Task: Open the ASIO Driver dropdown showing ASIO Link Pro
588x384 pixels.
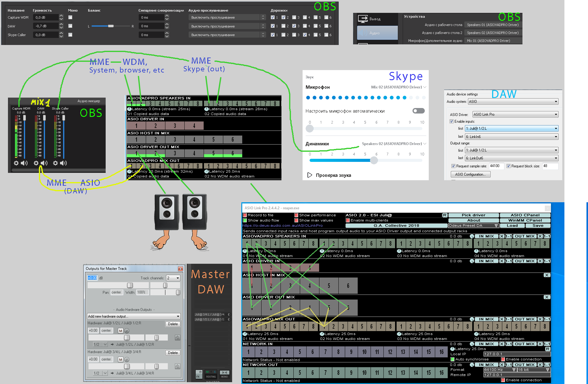Action: 515,114
